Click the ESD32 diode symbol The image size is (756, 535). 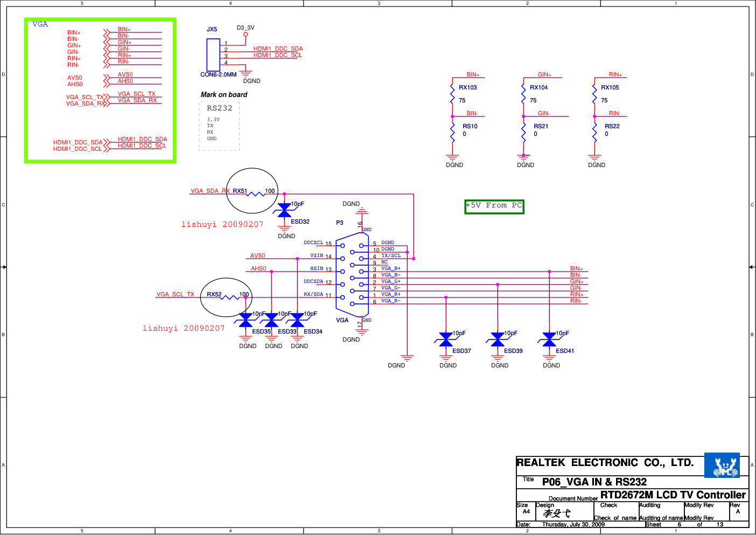284,210
